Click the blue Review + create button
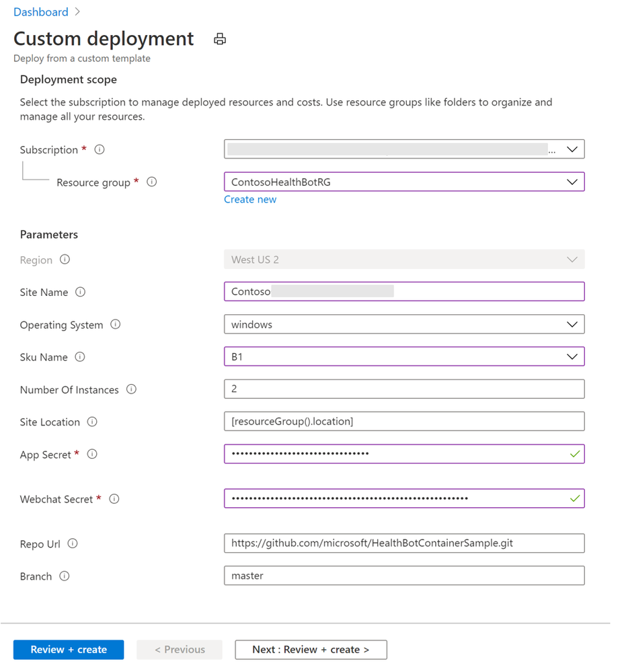This screenshot has width=622, height=672. pyautogui.click(x=69, y=650)
